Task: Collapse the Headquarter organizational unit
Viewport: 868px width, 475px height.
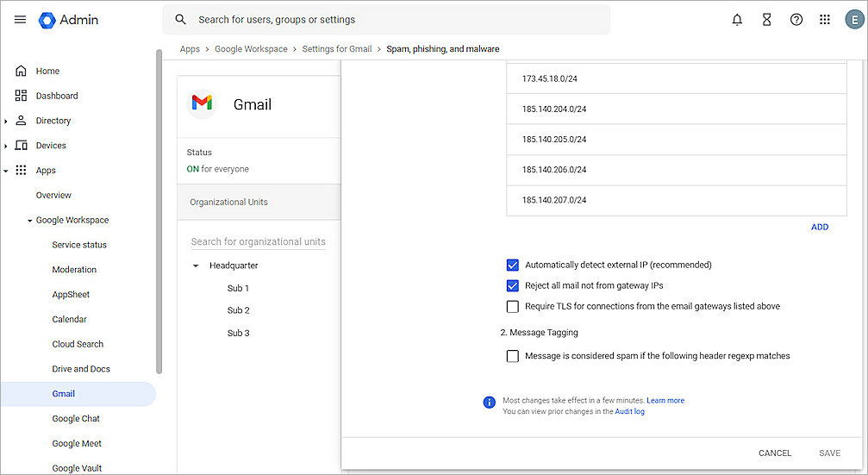Action: (196, 266)
